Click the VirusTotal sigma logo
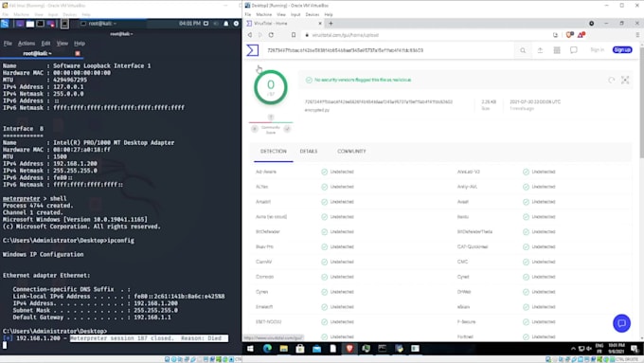644x363 pixels. tap(252, 50)
